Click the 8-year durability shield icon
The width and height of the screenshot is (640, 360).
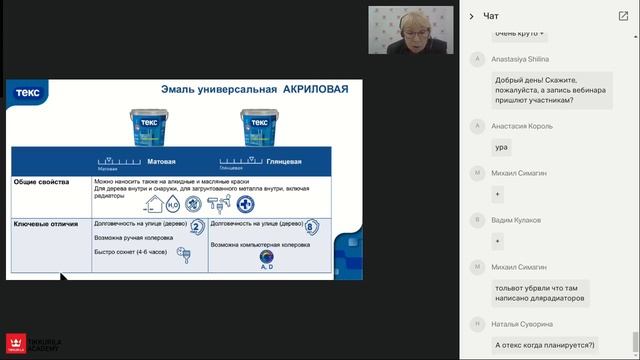(x=311, y=227)
